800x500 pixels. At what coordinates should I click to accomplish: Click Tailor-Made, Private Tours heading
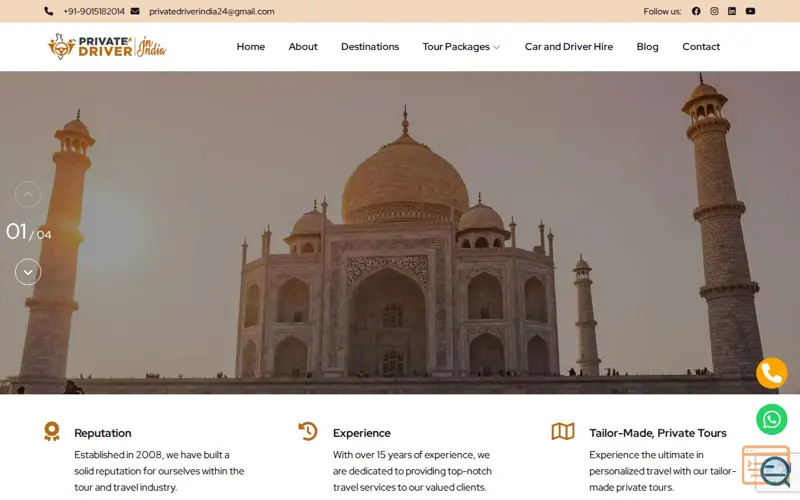pyautogui.click(x=658, y=433)
